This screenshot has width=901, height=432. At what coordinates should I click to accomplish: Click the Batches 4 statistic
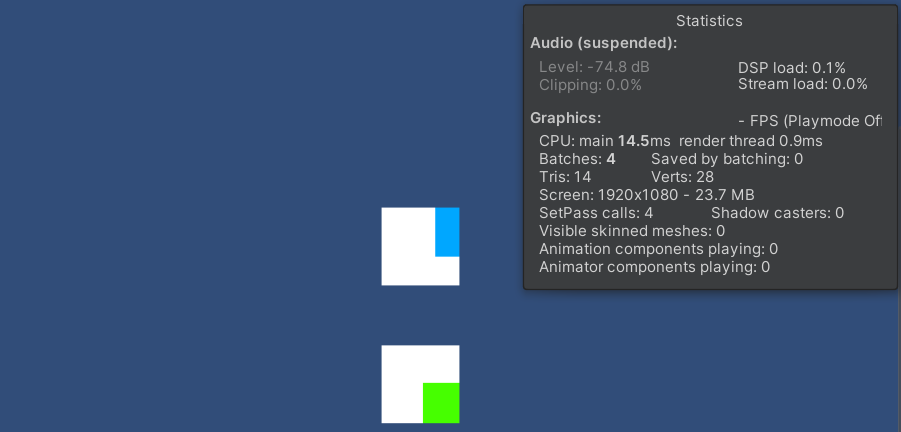pyautogui.click(x=577, y=159)
